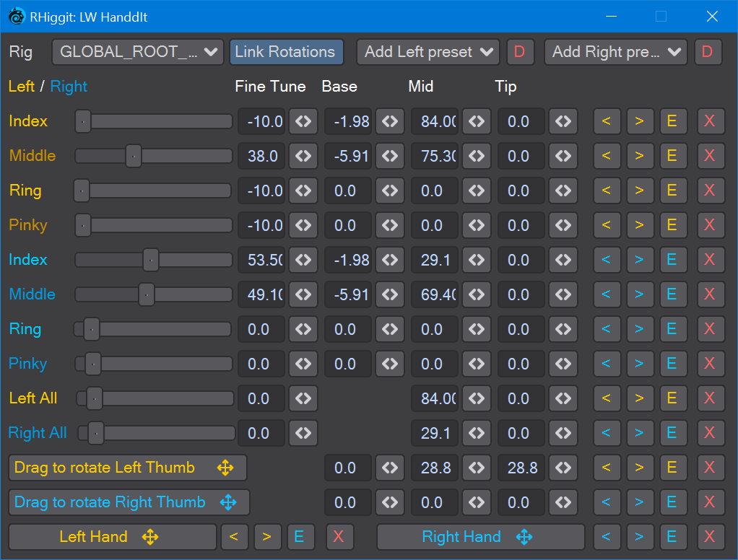
Task: Open the Rig GLOBAL_ROOT dropdown
Action: (137, 52)
